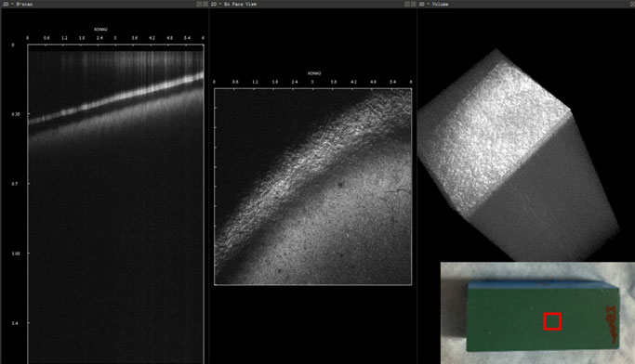The width and height of the screenshot is (635, 364).
Task: Click the float icon of the B-scan panel
Action: tap(199, 4)
